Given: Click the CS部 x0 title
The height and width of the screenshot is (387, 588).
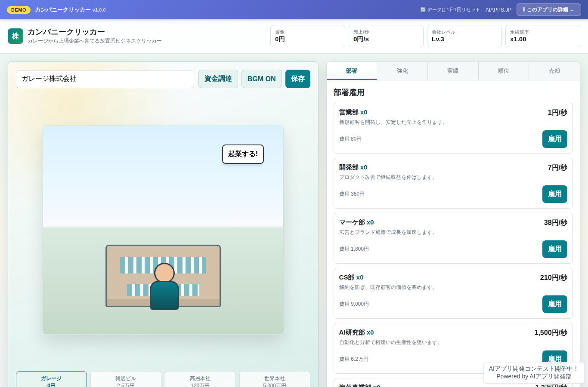Looking at the screenshot, I should (351, 277).
